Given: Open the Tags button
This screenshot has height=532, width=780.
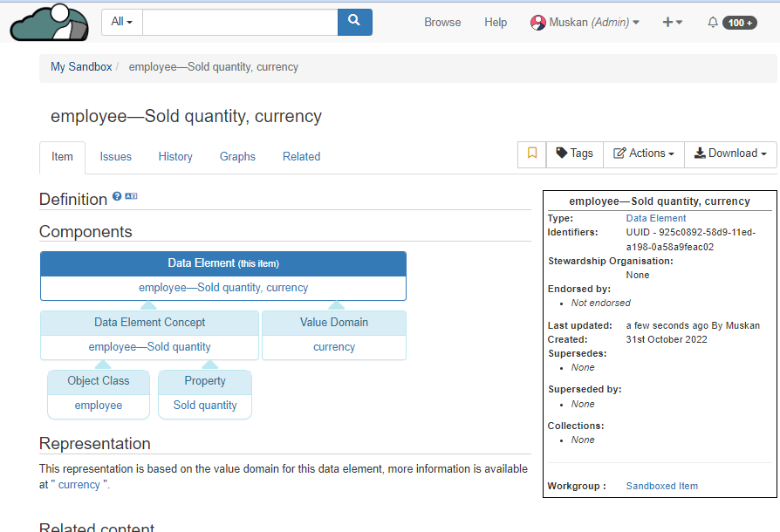Looking at the screenshot, I should pyautogui.click(x=574, y=153).
